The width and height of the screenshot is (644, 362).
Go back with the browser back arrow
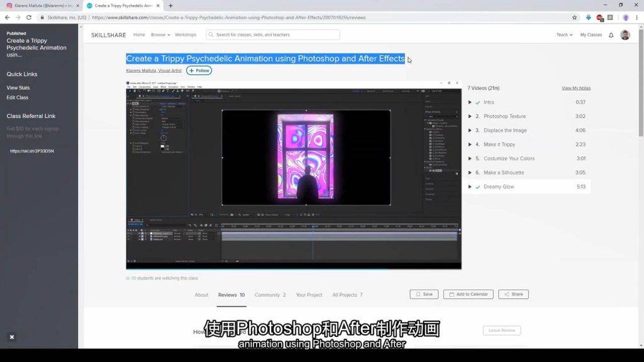(7, 18)
